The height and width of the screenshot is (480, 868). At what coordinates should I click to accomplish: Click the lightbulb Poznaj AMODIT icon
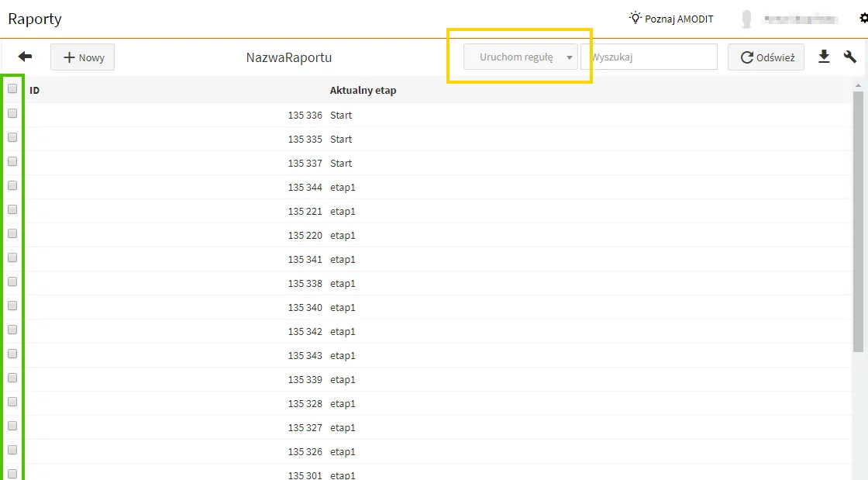635,18
